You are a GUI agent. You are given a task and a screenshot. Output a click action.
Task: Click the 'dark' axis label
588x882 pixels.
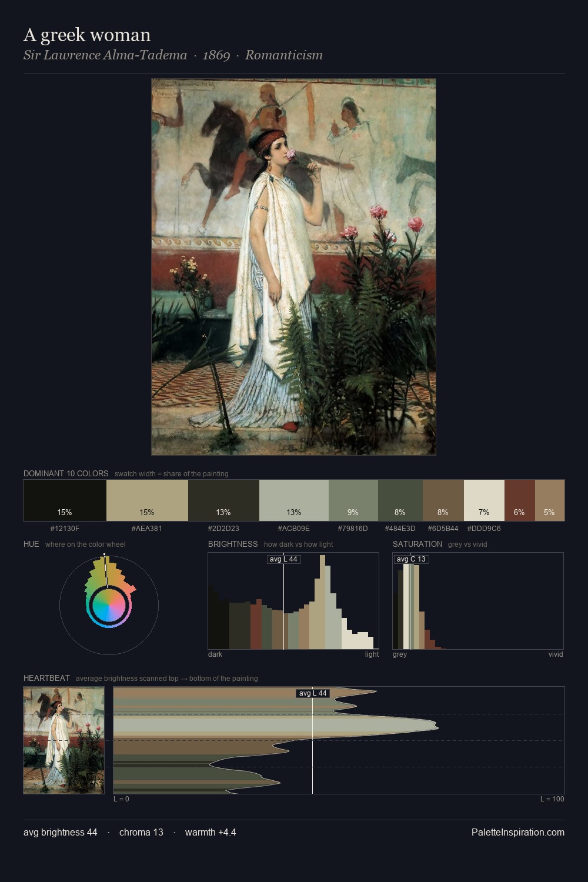pos(215,654)
